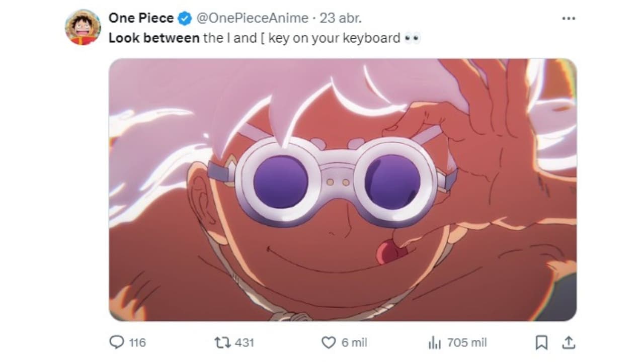View analytics via the bar chart icon

[x=434, y=343]
